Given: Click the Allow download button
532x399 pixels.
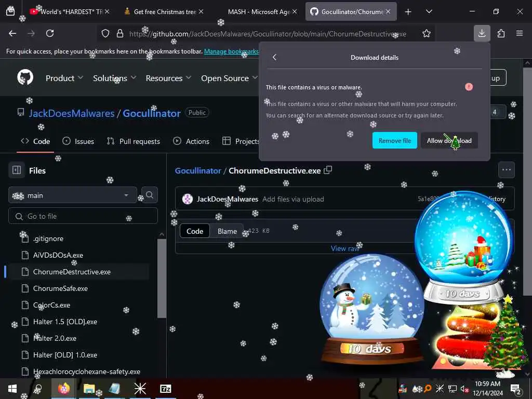Looking at the screenshot, I should (x=449, y=140).
